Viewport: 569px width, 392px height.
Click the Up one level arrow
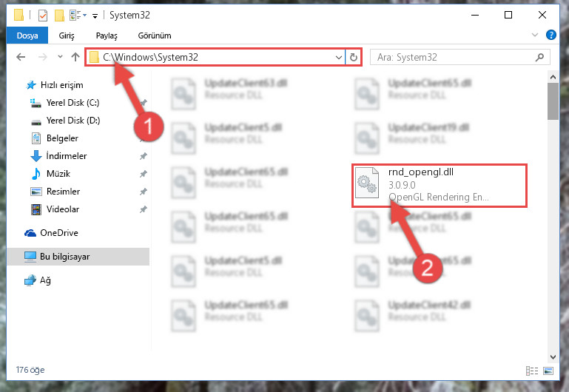(75, 57)
